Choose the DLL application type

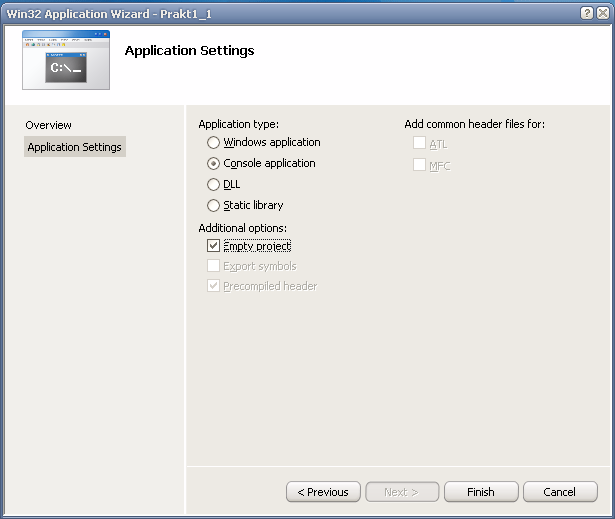click(x=213, y=184)
